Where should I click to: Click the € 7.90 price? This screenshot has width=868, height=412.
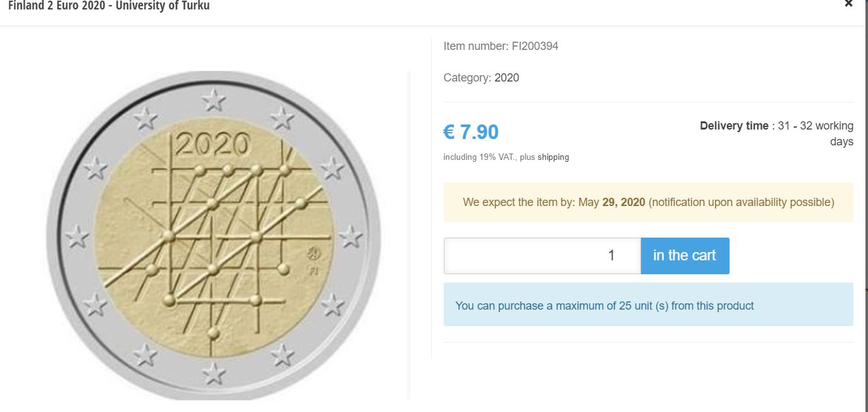pyautogui.click(x=471, y=132)
